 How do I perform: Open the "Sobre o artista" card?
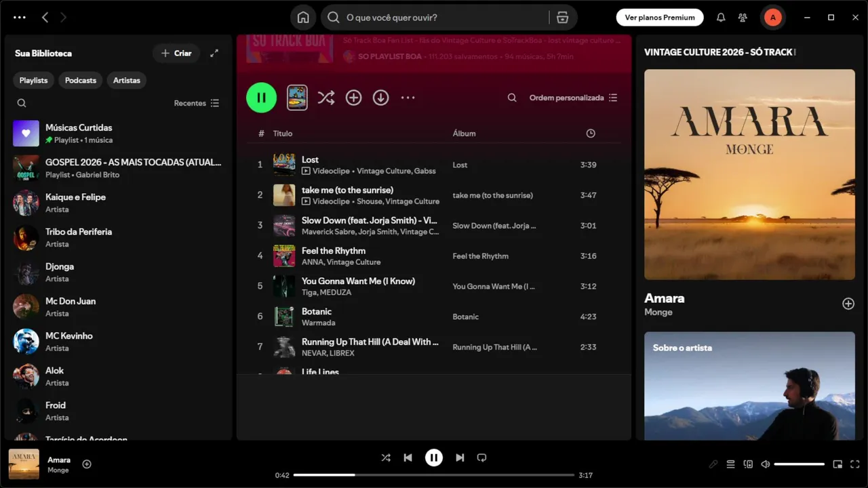[x=749, y=386]
